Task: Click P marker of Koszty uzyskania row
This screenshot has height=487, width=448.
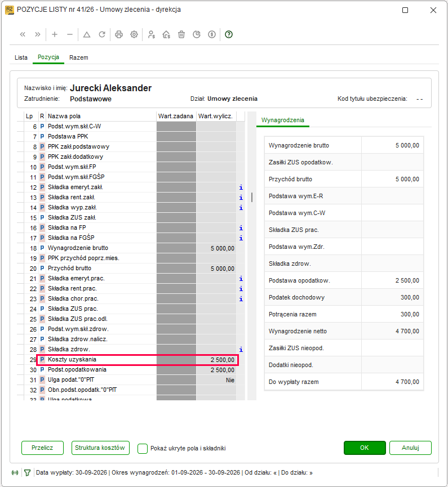Action: (x=42, y=360)
